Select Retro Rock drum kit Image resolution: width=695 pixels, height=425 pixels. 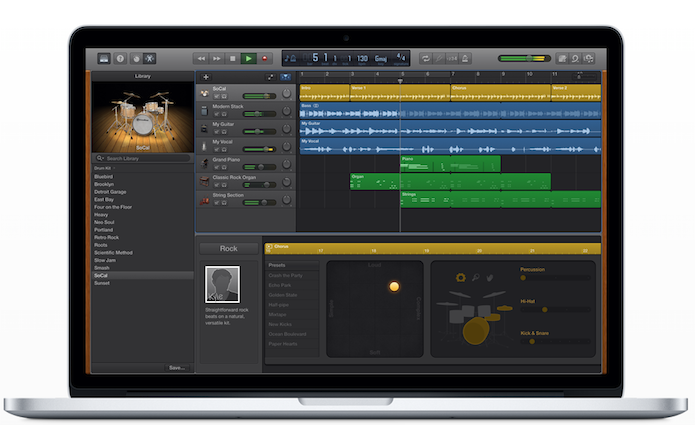click(x=106, y=238)
